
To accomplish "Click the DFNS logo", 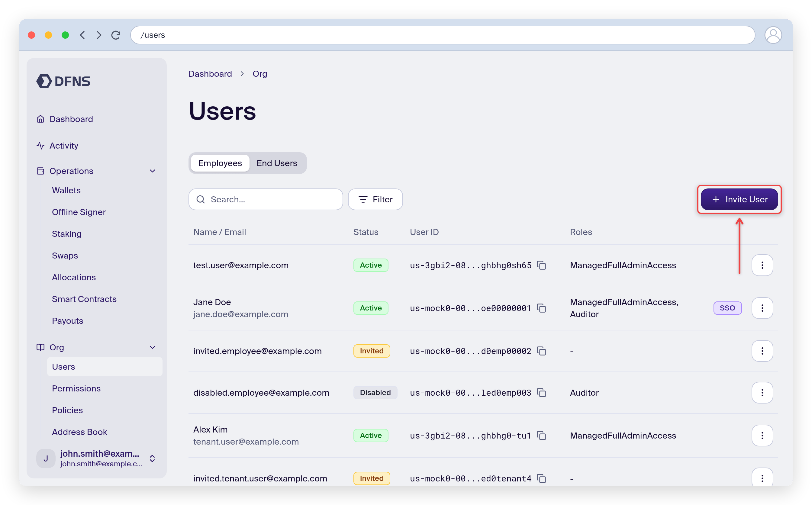I will (x=63, y=81).
